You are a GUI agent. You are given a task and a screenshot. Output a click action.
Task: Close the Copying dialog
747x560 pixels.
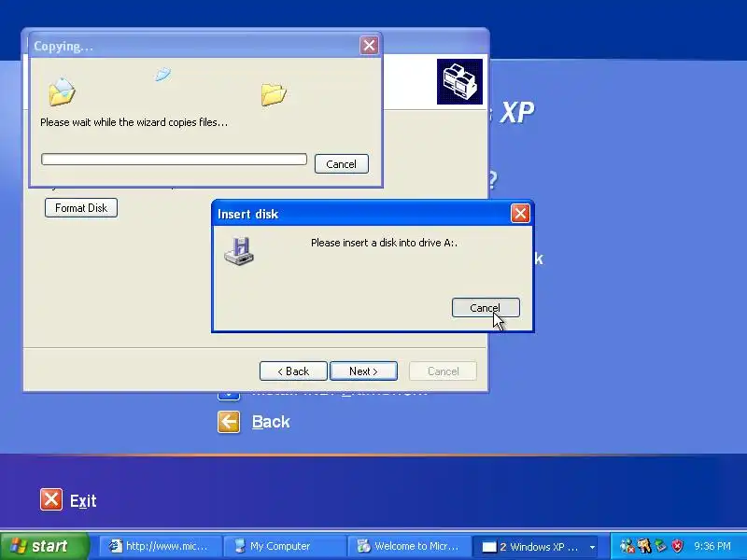point(369,45)
